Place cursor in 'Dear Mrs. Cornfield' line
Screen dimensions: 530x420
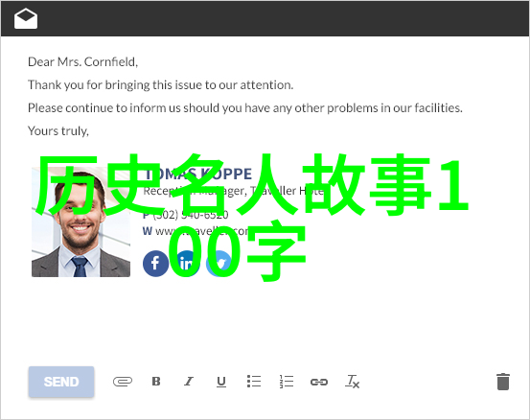coord(82,62)
